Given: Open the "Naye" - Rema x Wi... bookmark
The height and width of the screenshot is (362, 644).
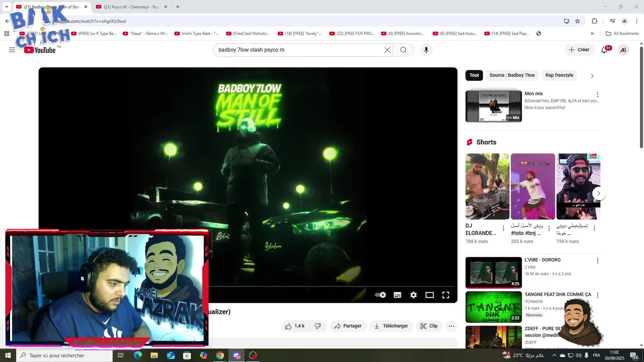Looking at the screenshot, I should point(145,34).
